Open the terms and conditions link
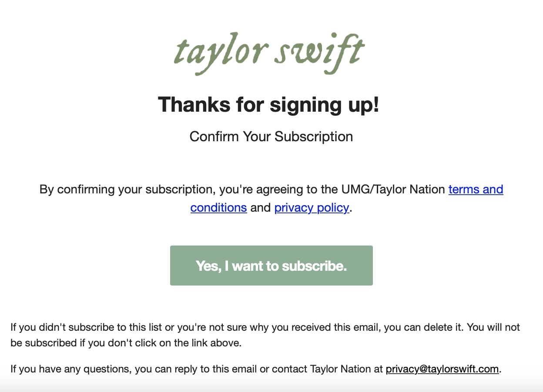Image resolution: width=543 pixels, height=392 pixels. 476,189
